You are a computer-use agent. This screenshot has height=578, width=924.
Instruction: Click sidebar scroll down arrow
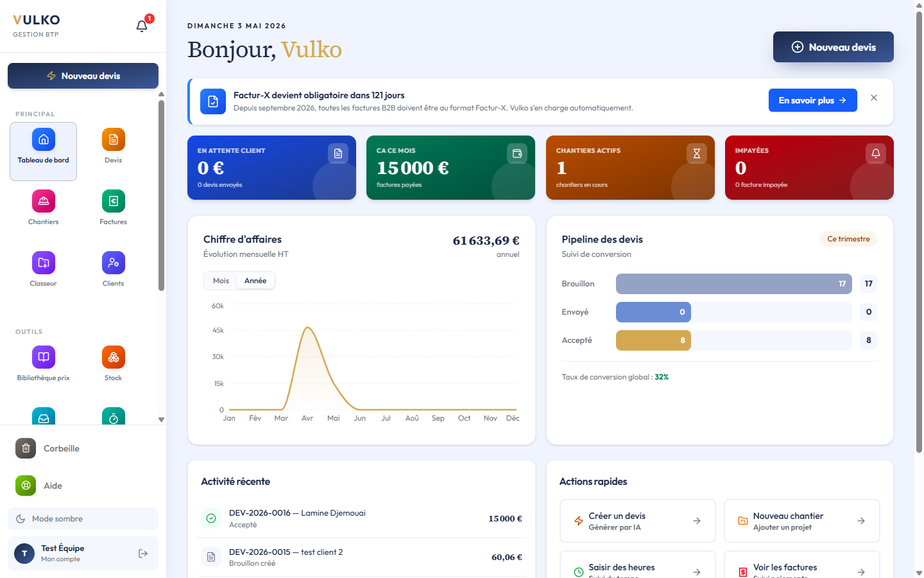point(161,419)
